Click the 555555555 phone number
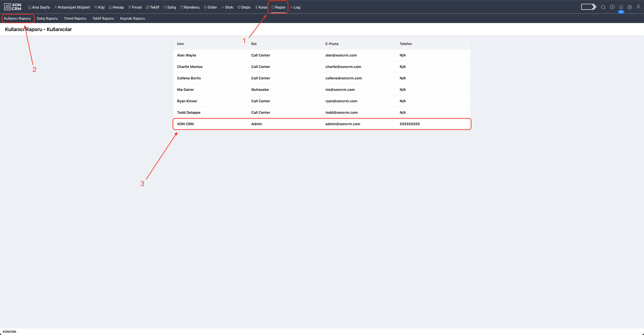 coord(410,124)
